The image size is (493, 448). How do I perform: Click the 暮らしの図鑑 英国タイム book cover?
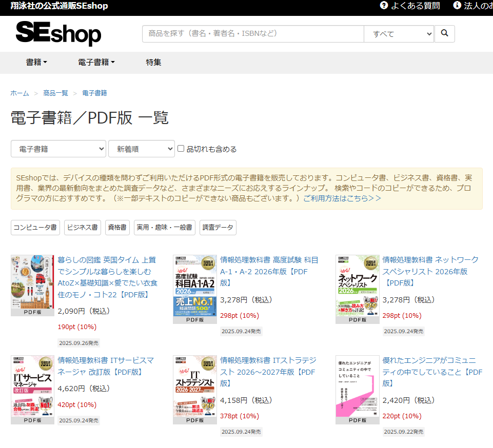[x=32, y=286]
